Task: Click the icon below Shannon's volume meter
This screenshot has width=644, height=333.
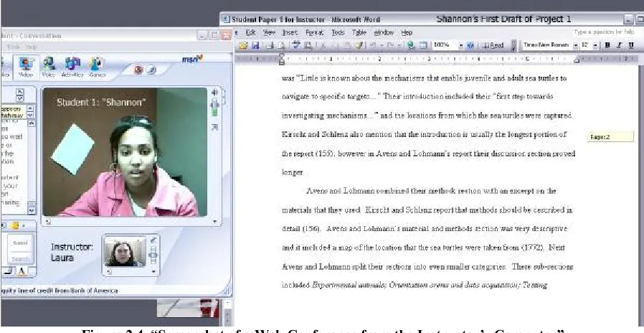Action: 214,128
